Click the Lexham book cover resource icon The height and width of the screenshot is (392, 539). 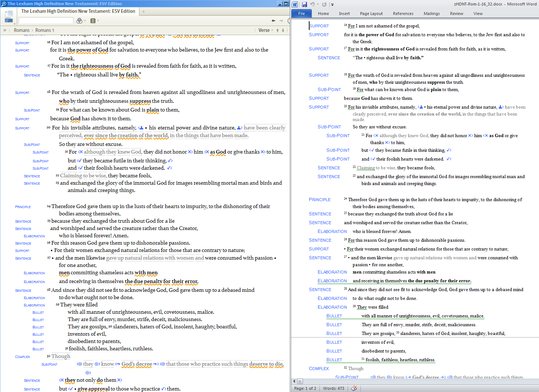tap(9, 16)
